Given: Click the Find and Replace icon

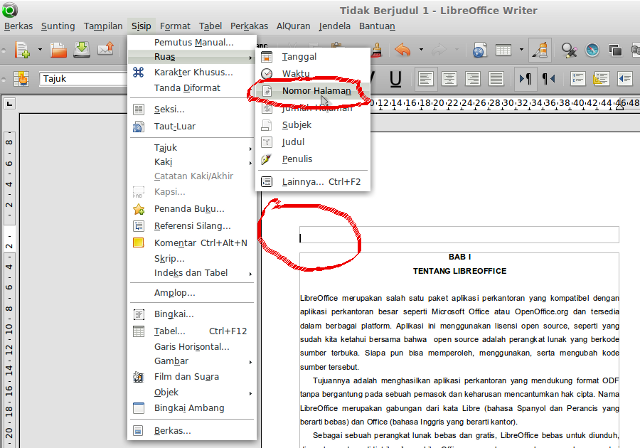Looking at the screenshot, I should pos(569,50).
